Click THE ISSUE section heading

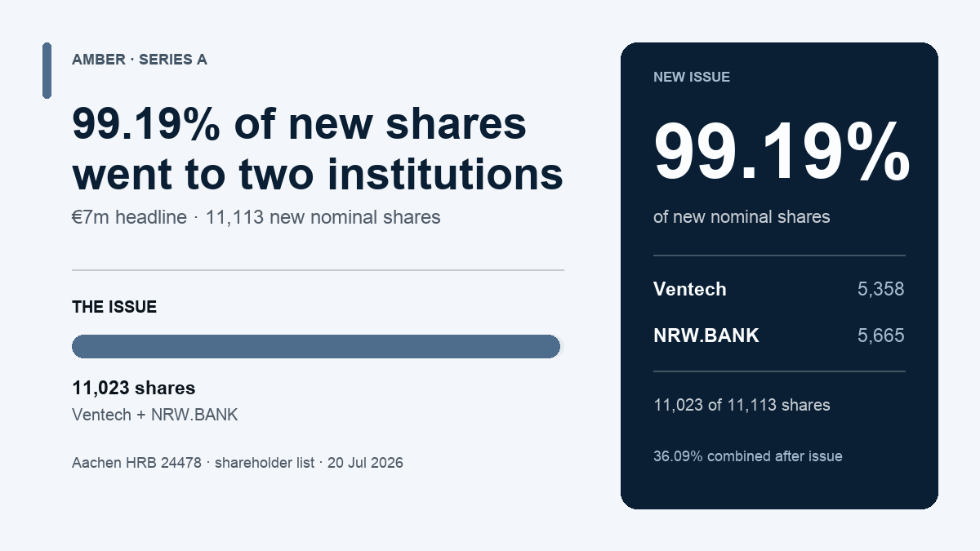point(114,307)
